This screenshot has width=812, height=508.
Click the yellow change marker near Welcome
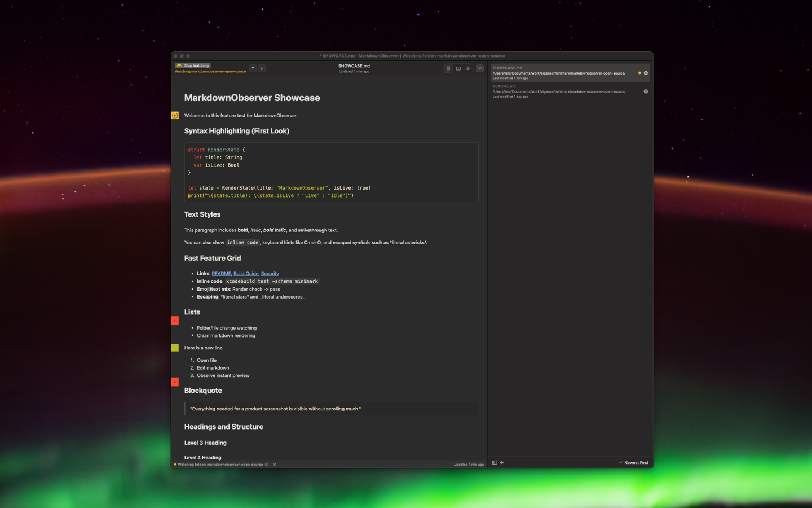175,116
